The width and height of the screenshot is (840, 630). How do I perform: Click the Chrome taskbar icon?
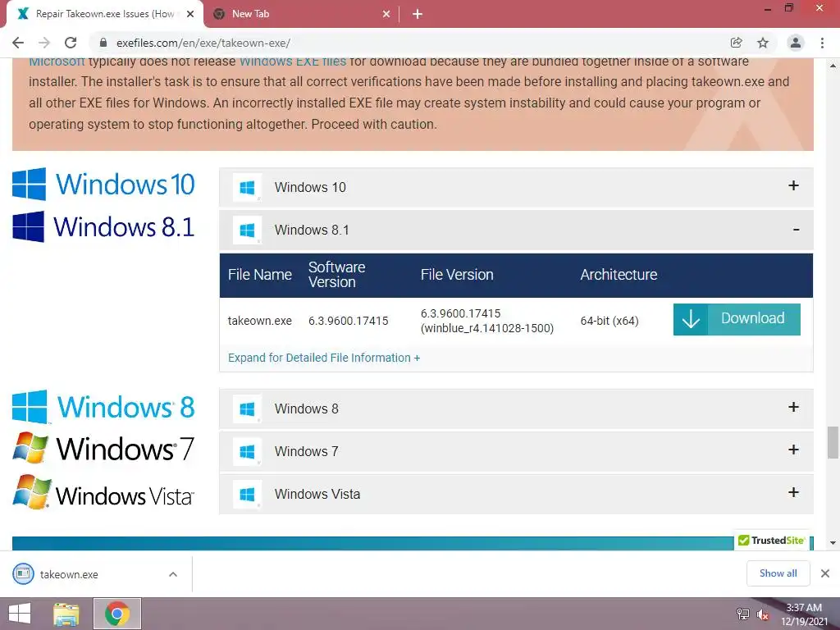tap(117, 614)
